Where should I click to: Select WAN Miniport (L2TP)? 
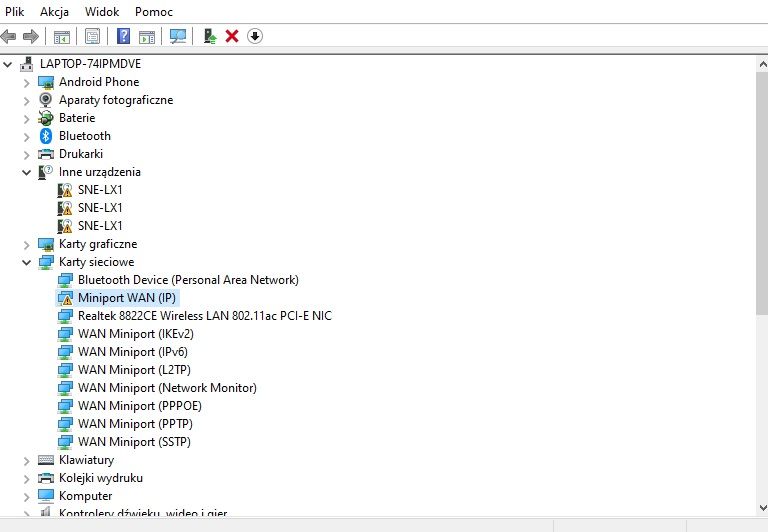tap(134, 370)
